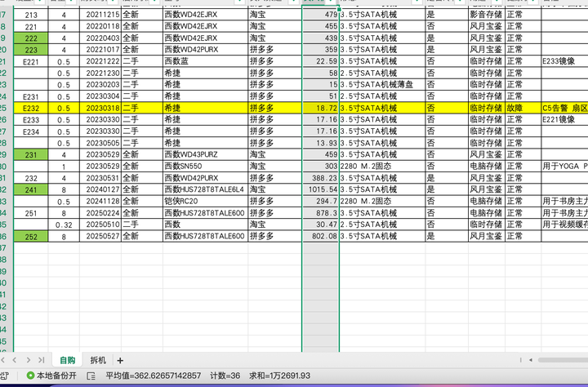The width and height of the screenshot is (588, 387).
Task: Select the note cell E221镜像
Action: [x=564, y=120]
